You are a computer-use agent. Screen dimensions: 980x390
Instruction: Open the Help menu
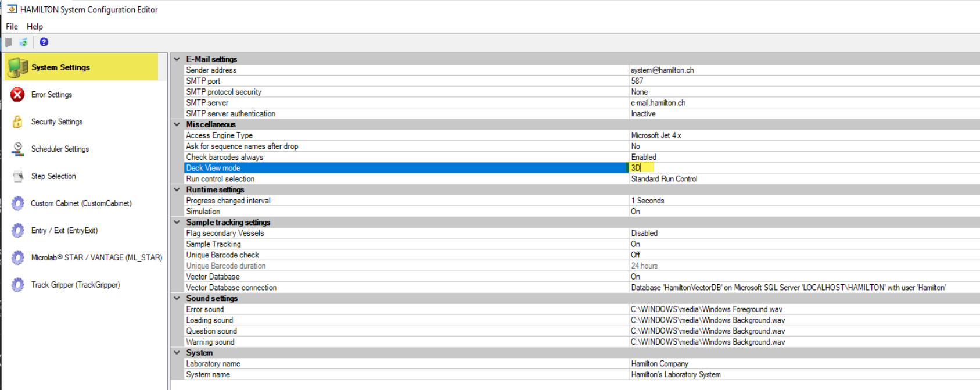(35, 27)
